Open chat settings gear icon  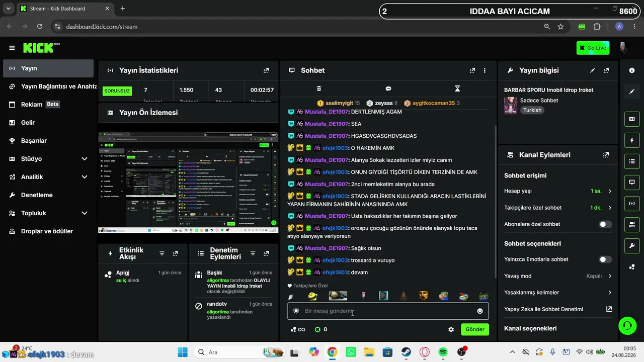pyautogui.click(x=451, y=329)
